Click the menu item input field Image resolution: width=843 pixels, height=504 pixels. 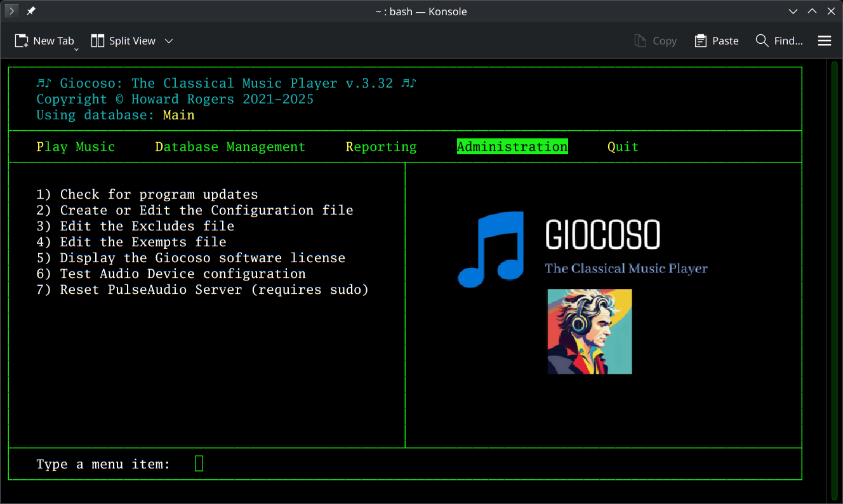point(199,463)
